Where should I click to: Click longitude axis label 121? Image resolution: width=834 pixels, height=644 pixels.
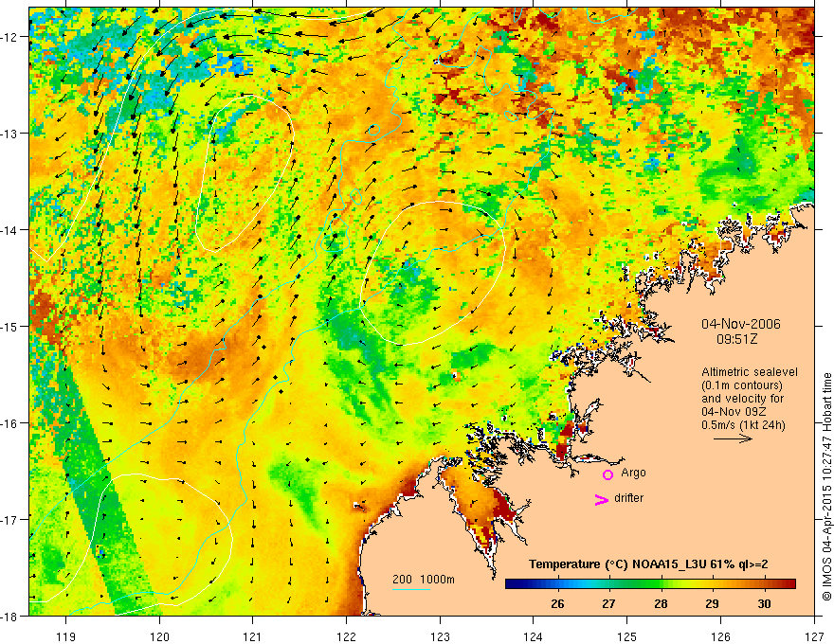[253, 636]
